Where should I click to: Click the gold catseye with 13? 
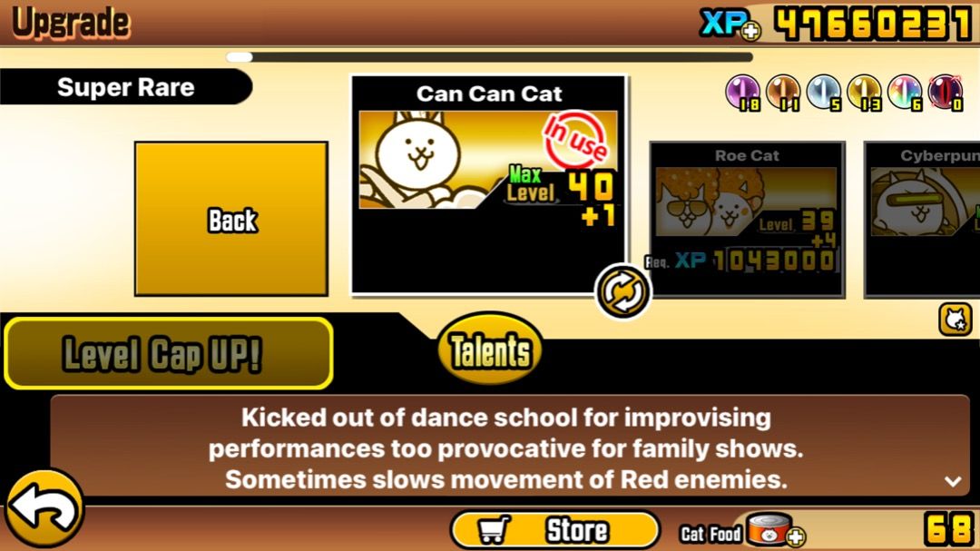coord(865,92)
